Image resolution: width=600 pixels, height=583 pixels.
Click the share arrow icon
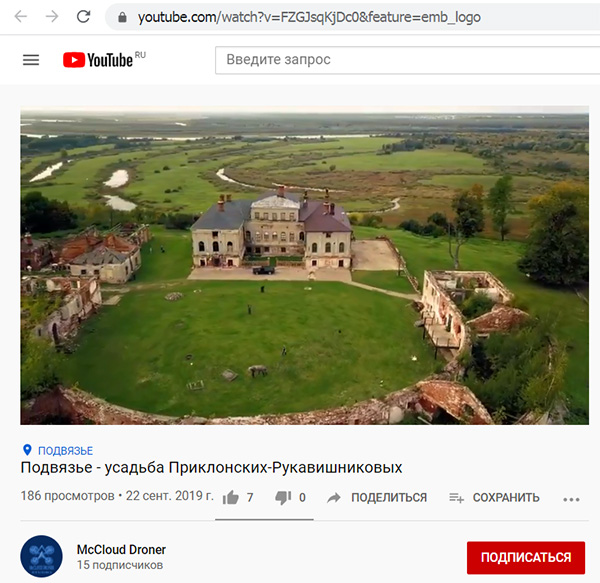(334, 498)
